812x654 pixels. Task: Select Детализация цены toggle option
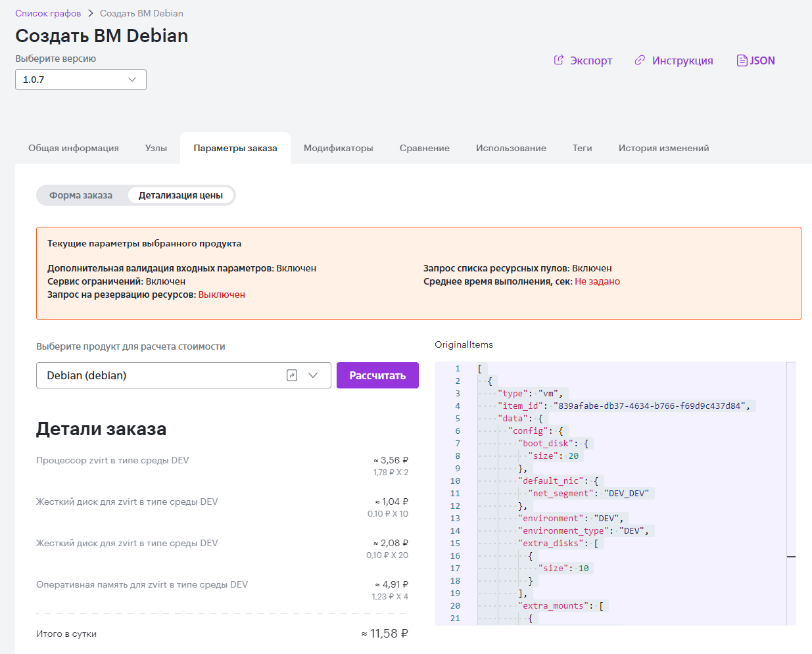point(181,195)
